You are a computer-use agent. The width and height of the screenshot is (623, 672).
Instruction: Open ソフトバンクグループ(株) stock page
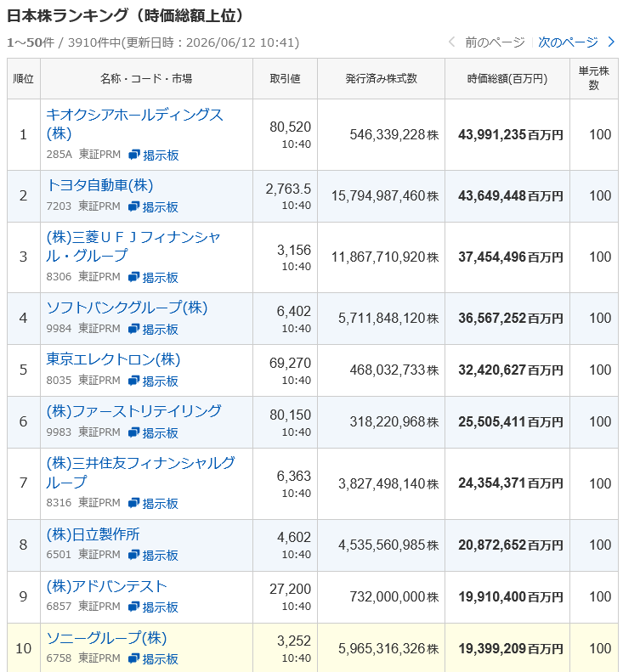click(x=127, y=308)
